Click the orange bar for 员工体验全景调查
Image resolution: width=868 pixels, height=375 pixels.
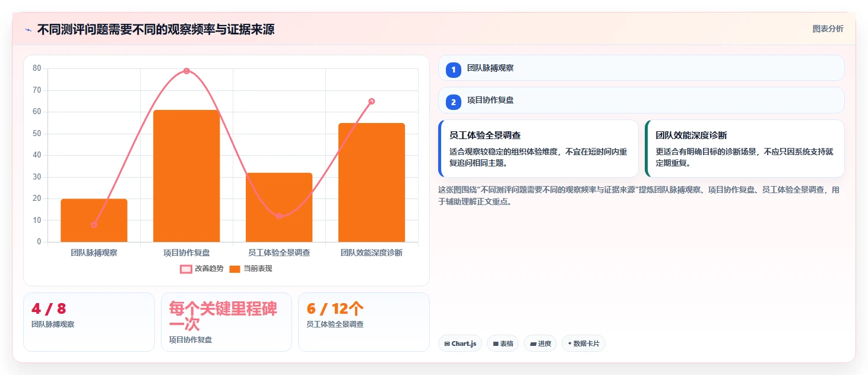click(x=279, y=207)
